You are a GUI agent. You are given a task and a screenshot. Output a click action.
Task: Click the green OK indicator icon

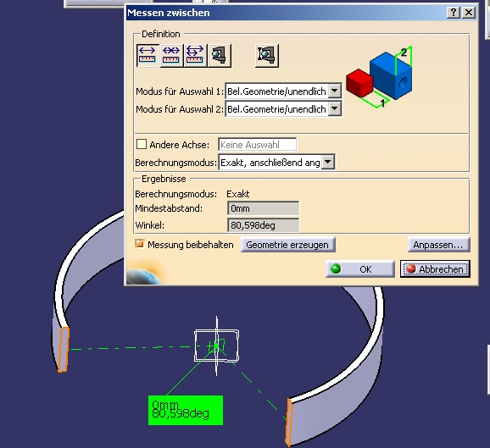[336, 268]
